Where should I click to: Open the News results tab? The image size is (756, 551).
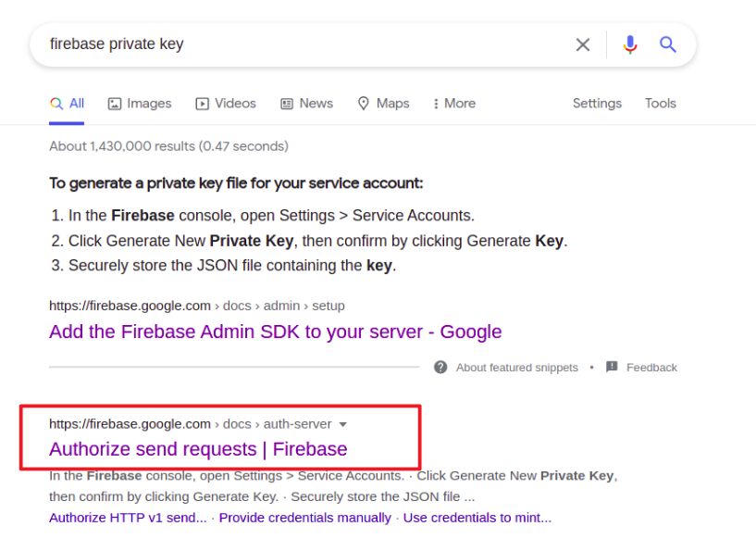tap(306, 104)
